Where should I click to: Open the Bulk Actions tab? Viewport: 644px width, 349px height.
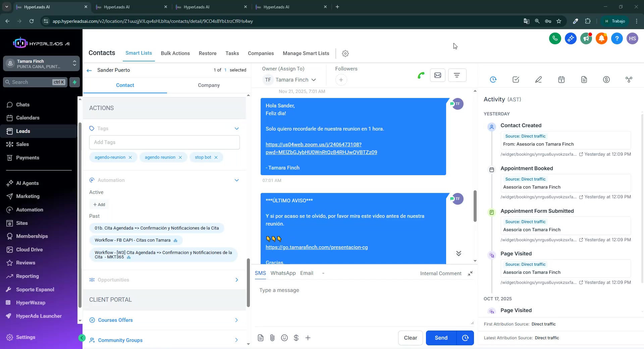(175, 53)
